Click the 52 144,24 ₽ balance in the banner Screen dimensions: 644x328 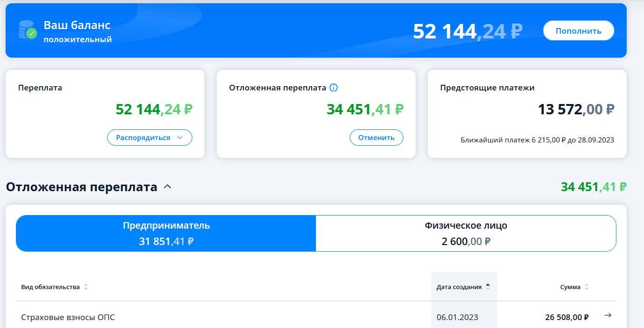click(x=468, y=31)
